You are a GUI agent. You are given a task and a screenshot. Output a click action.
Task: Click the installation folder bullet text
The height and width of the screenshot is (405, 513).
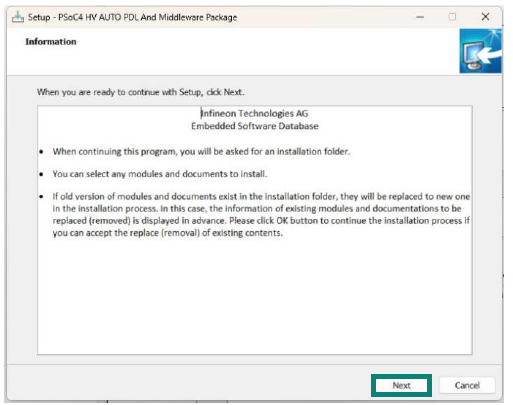(x=201, y=152)
